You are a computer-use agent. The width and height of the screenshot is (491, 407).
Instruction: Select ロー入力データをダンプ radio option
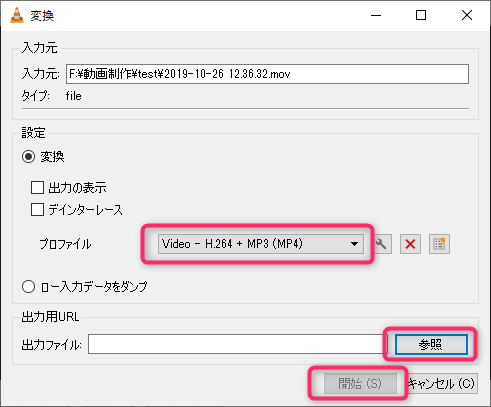click(x=28, y=286)
